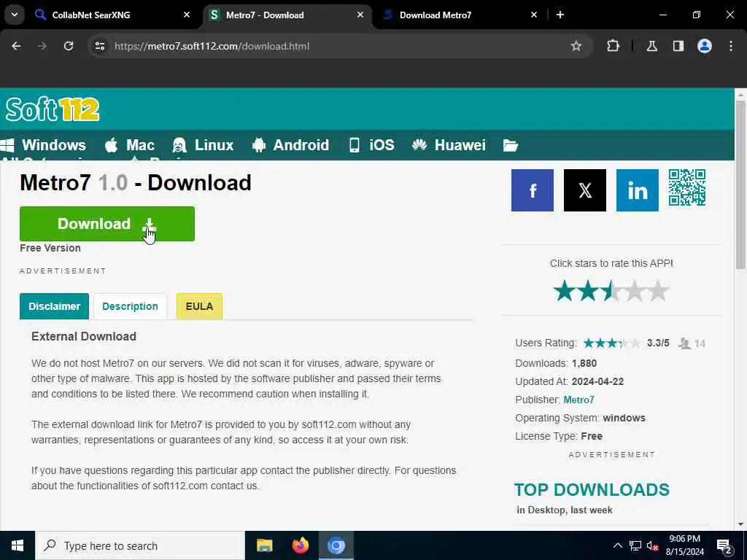
Task: Switch to Download Metro7 tab
Action: coord(460,15)
